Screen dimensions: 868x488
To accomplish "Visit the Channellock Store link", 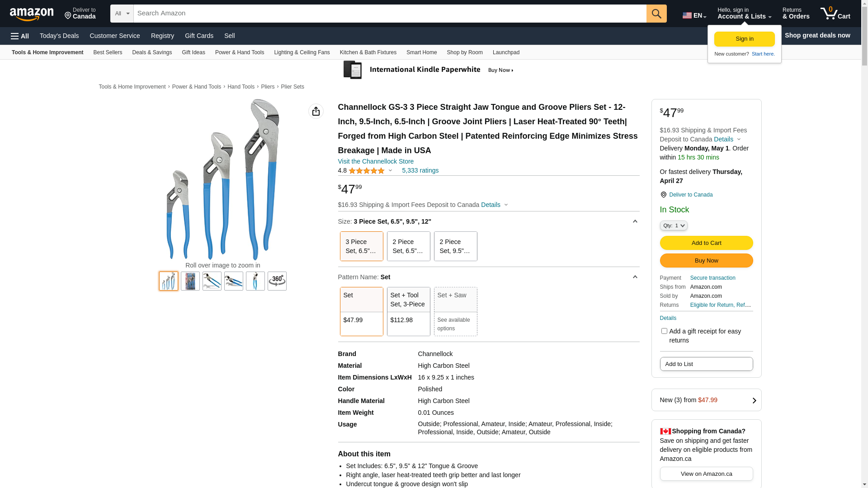I will 376,161.
